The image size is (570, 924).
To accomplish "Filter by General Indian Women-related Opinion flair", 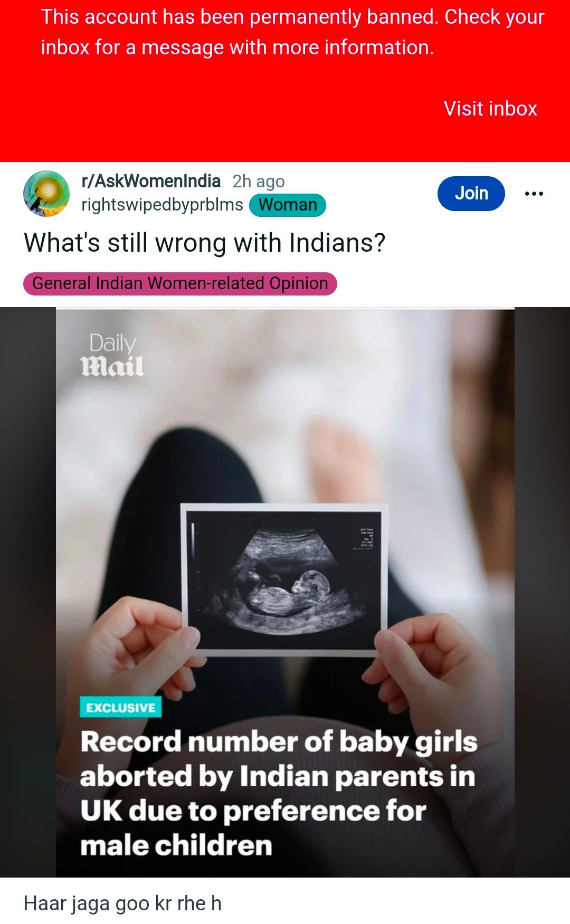I will [x=180, y=283].
